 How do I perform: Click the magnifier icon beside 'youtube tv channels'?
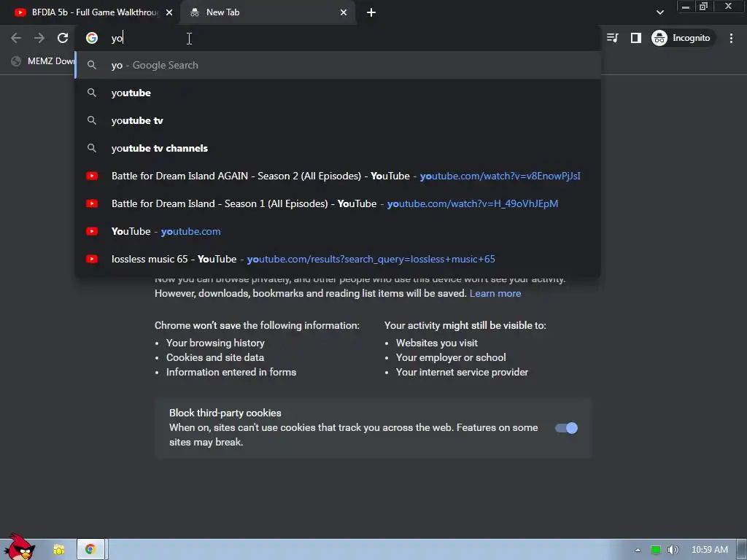tap(92, 148)
